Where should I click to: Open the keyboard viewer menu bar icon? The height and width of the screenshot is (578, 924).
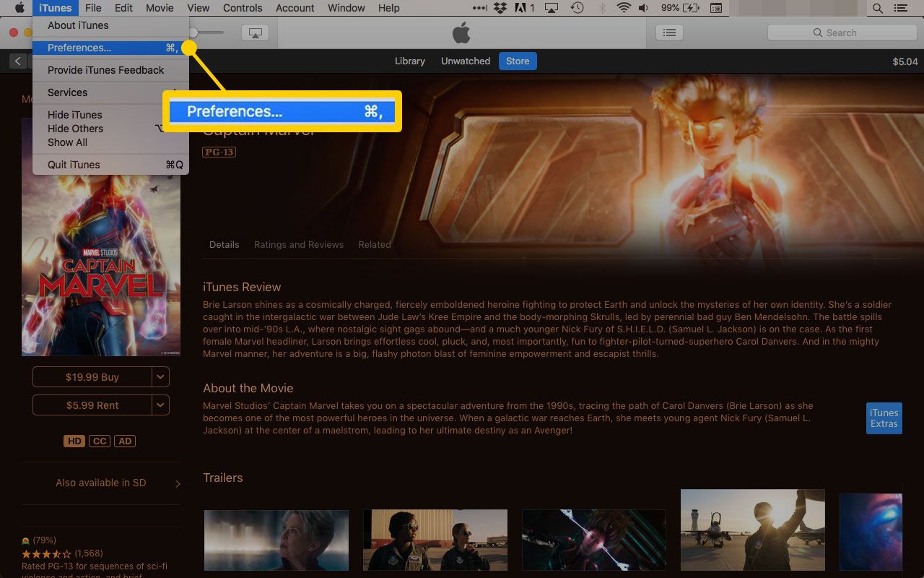(x=716, y=8)
